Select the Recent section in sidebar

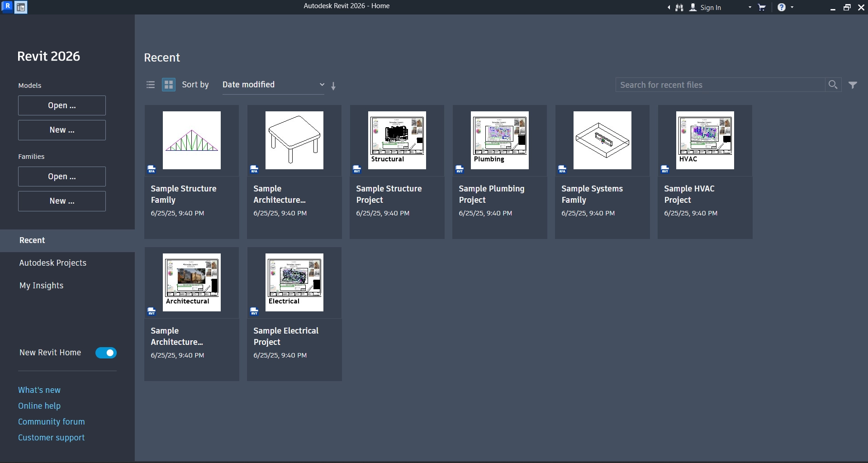click(x=67, y=240)
